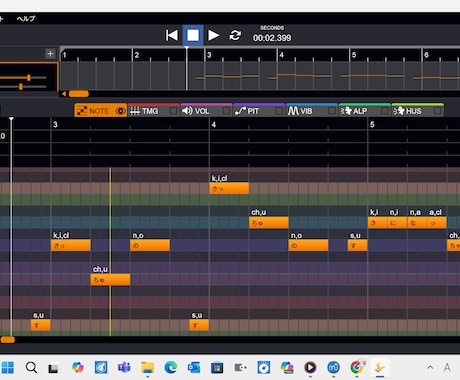Open the media player taskbar icon
The height and width of the screenshot is (380, 460).
tap(310, 368)
